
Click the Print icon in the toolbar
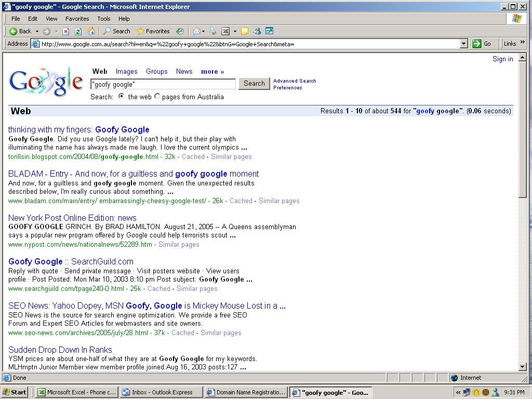[212, 31]
